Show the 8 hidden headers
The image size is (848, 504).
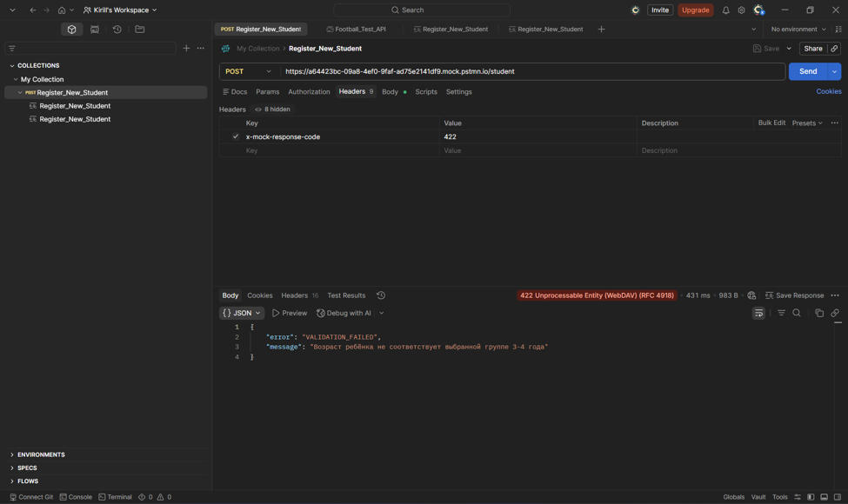point(272,109)
